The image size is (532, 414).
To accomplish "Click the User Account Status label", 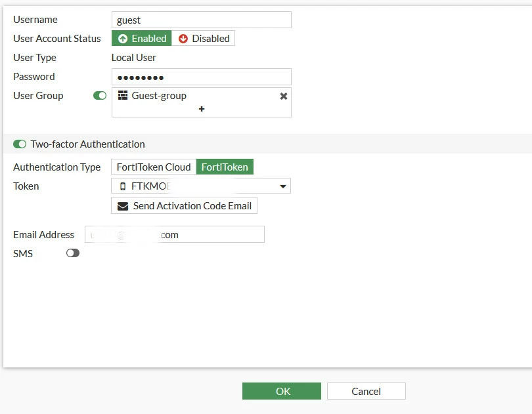I will point(57,39).
